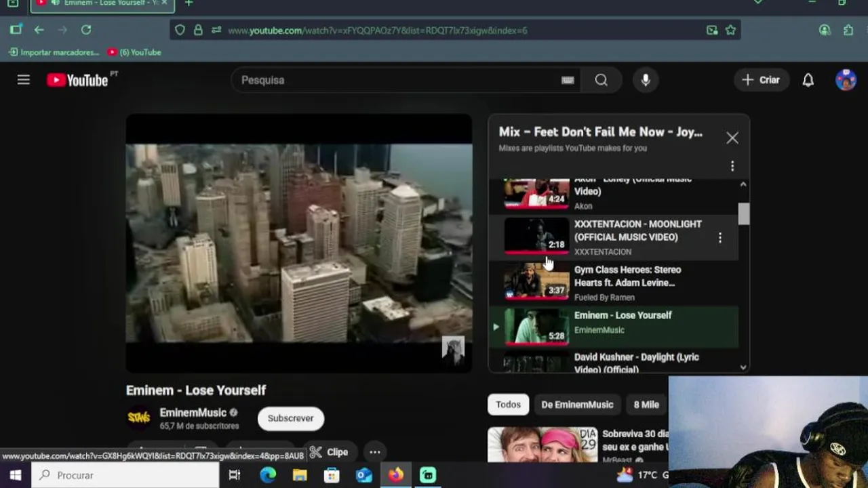Open the account avatar menu

click(846, 80)
